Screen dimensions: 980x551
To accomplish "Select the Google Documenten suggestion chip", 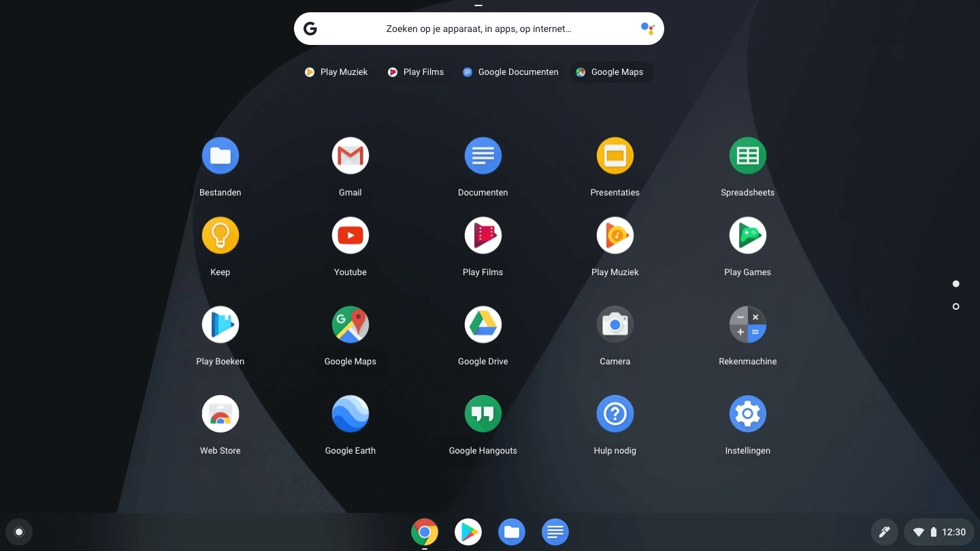I will click(x=510, y=72).
